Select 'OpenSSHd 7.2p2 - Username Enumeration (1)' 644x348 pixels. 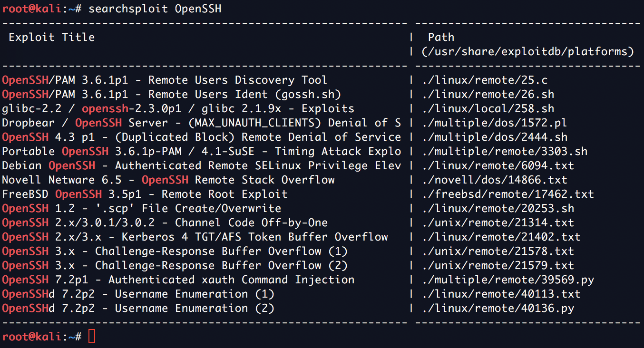tap(138, 294)
